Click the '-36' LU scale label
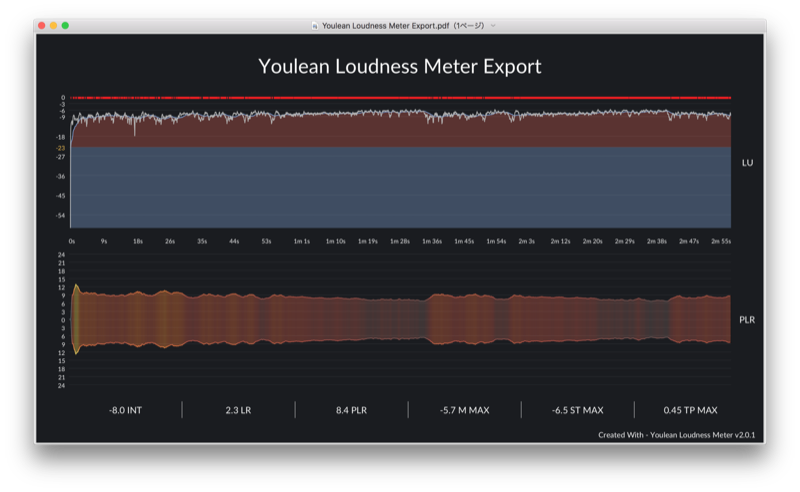 (61, 177)
